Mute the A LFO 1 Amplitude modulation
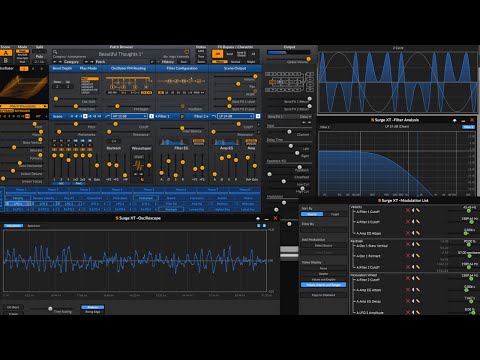 coord(413,312)
